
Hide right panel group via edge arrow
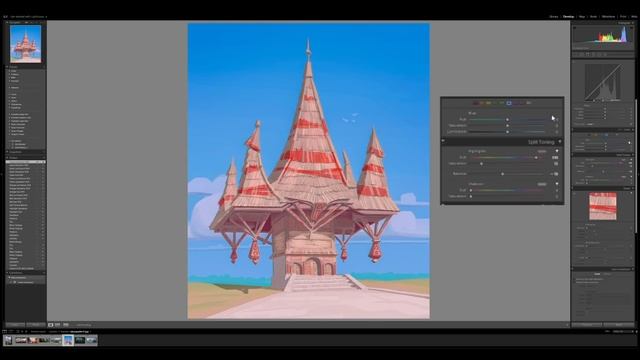(x=638, y=173)
